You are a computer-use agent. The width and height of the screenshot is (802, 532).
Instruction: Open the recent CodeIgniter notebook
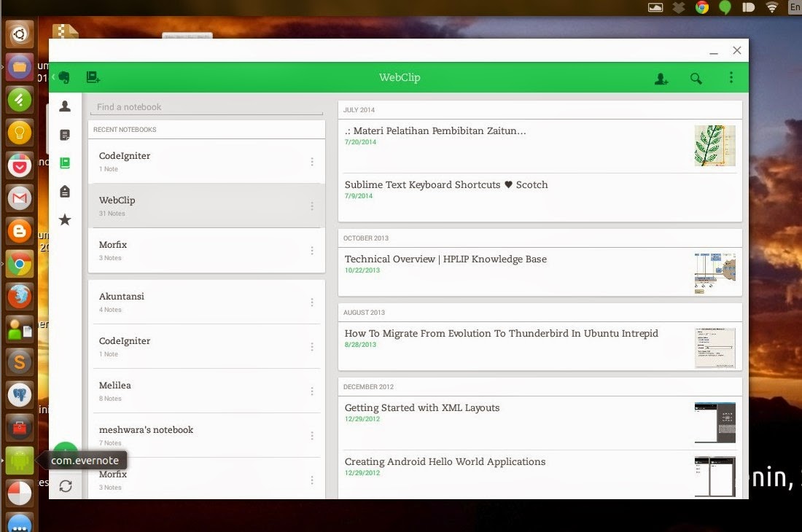(206, 162)
